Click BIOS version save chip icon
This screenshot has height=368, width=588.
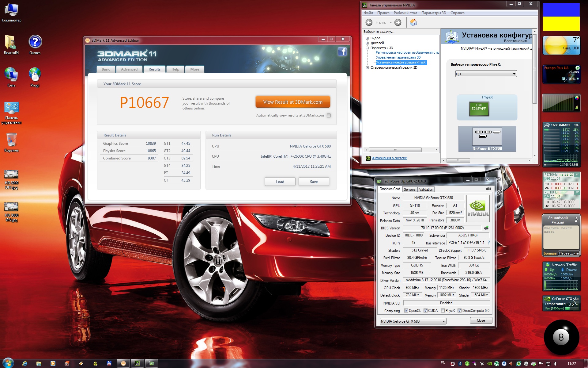(x=486, y=228)
